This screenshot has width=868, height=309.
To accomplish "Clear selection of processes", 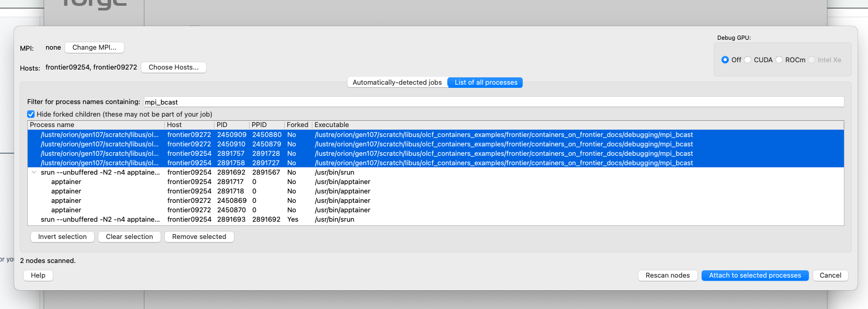I will pyautogui.click(x=129, y=237).
